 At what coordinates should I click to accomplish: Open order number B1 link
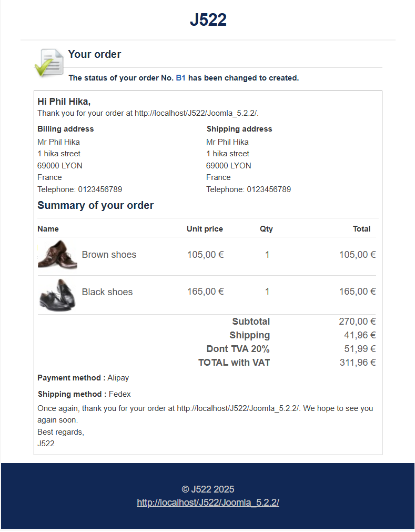click(x=181, y=78)
